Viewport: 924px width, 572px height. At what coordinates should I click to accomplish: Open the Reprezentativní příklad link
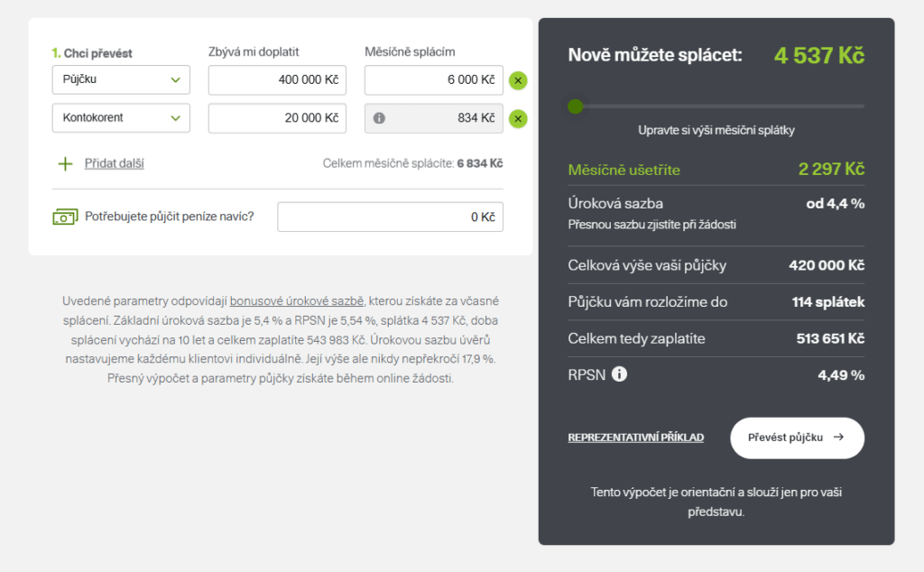click(635, 438)
